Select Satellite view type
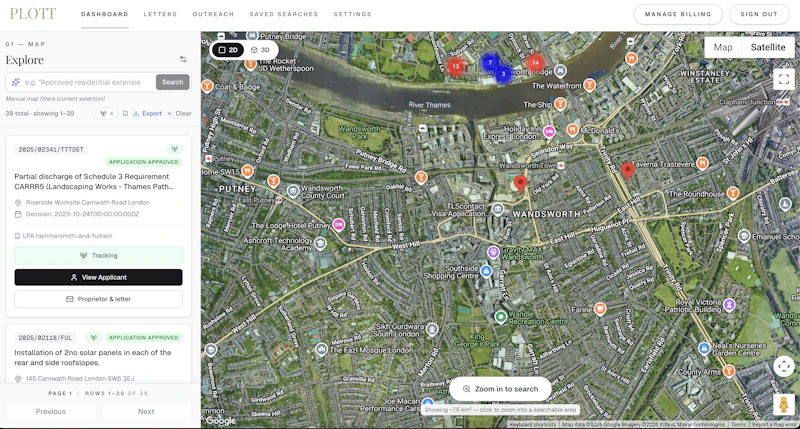 [x=768, y=47]
